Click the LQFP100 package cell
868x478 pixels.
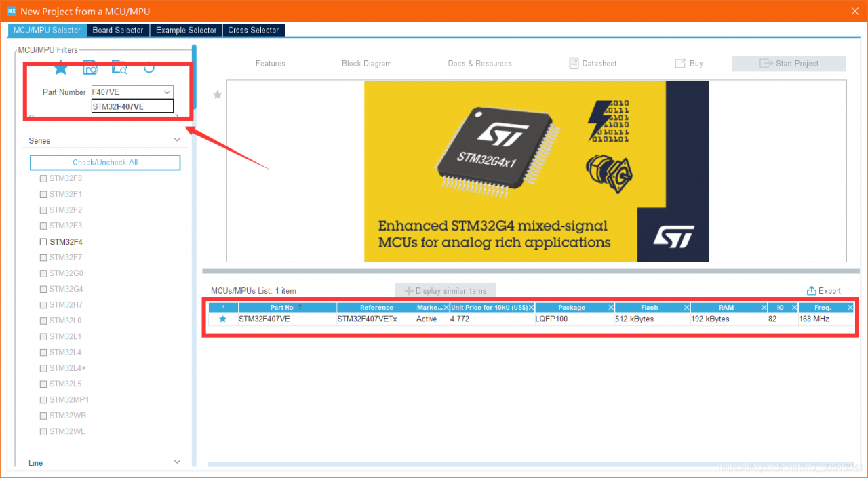point(574,319)
